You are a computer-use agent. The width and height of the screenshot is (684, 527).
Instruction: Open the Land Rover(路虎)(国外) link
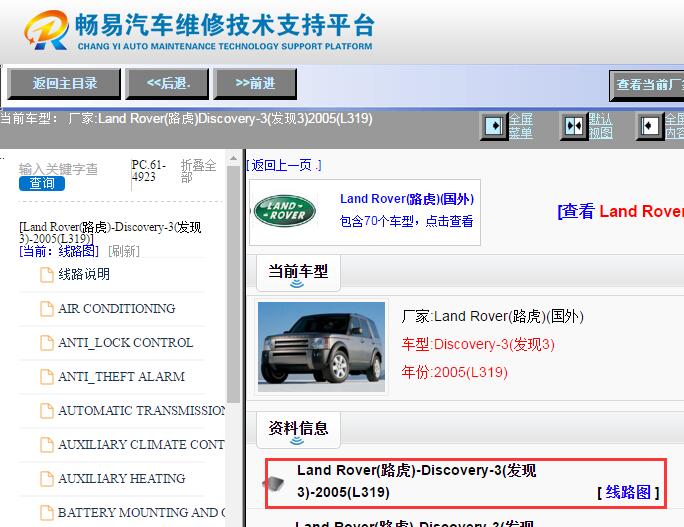click(x=407, y=199)
